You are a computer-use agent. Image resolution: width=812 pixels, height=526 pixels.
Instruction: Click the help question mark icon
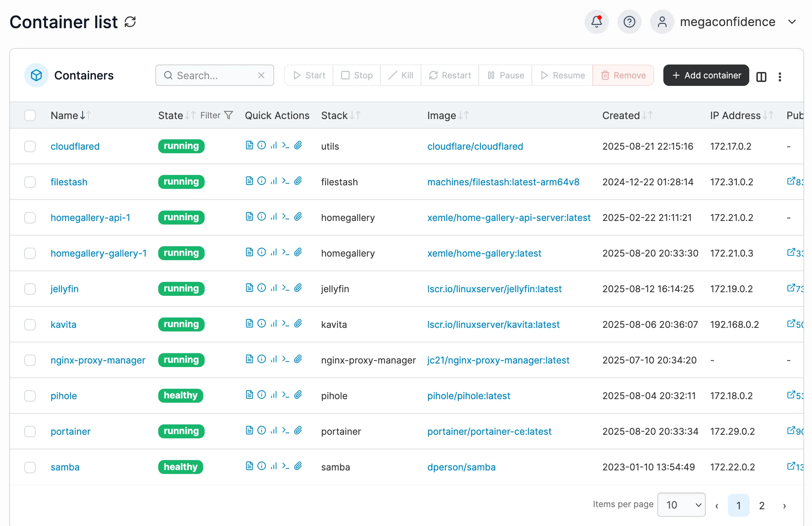[629, 22]
